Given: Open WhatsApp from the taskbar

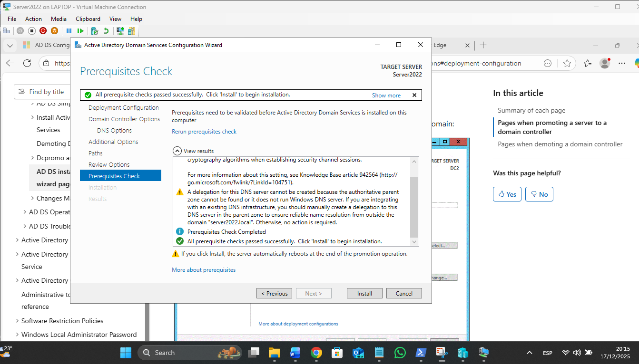Looking at the screenshot, I should [400, 353].
